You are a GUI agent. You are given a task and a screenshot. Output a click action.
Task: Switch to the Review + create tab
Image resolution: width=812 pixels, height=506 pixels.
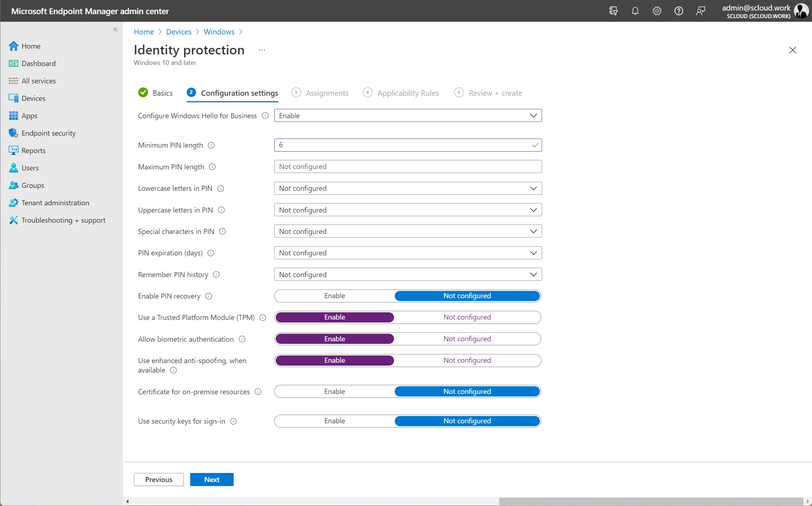click(488, 93)
